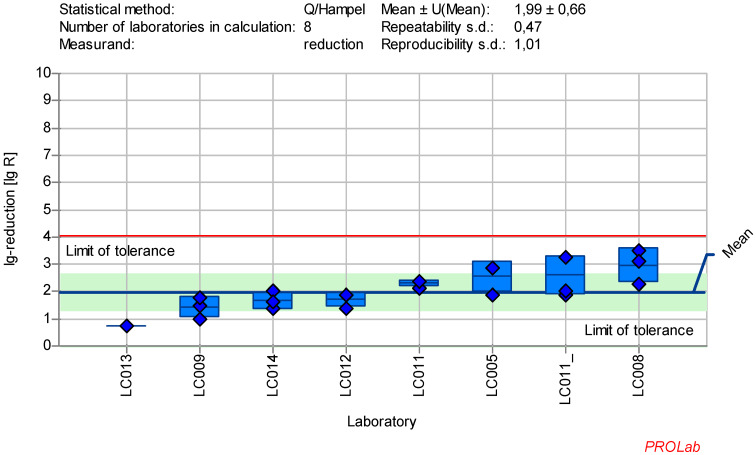
Task: Click the LC013 laboratory axis label
Action: click(126, 375)
